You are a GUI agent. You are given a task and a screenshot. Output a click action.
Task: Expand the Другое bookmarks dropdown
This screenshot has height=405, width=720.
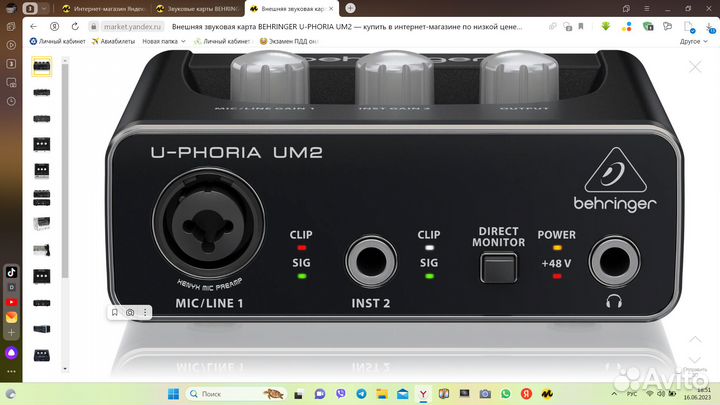(693, 41)
